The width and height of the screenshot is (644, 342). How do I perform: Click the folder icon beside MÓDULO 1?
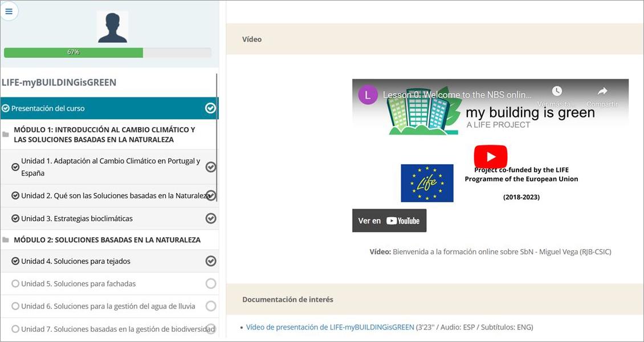pyautogui.click(x=6, y=135)
